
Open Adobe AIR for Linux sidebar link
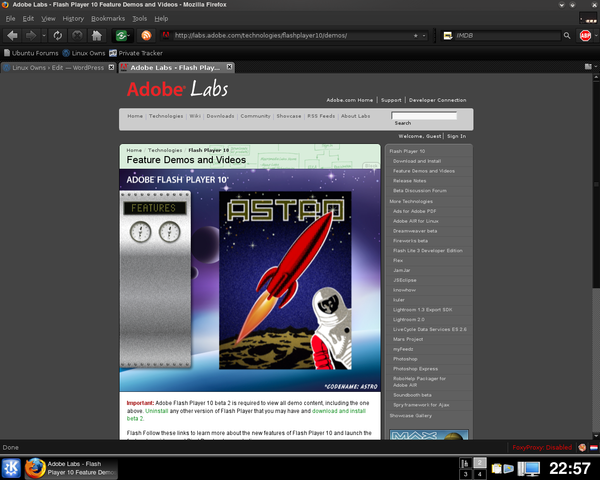(416, 221)
